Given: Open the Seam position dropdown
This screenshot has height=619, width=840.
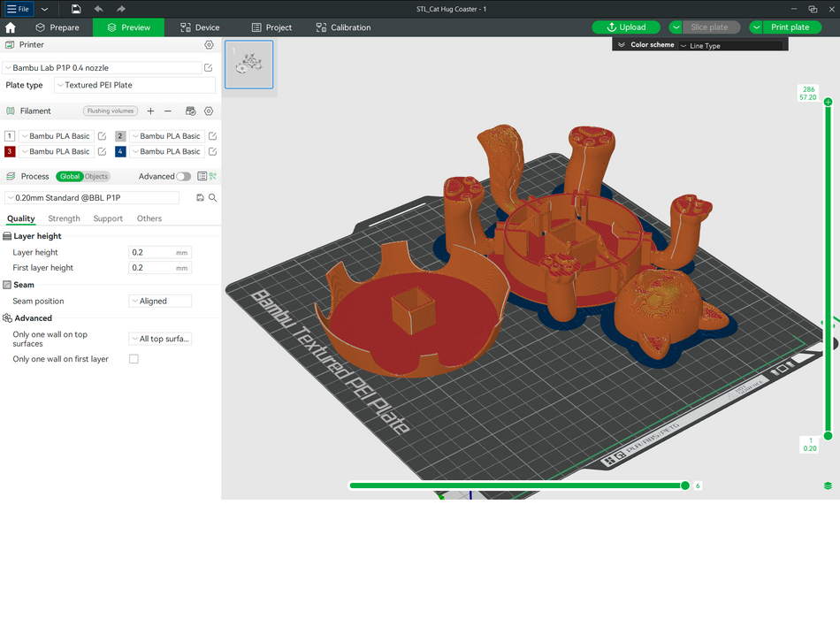Looking at the screenshot, I should click(x=160, y=302).
